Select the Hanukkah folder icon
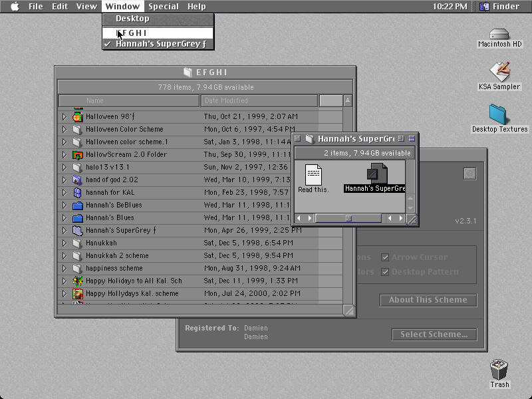The image size is (532, 399). coord(78,243)
